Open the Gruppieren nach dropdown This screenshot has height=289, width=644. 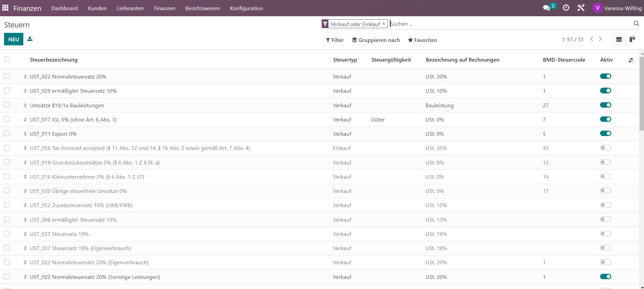click(376, 40)
